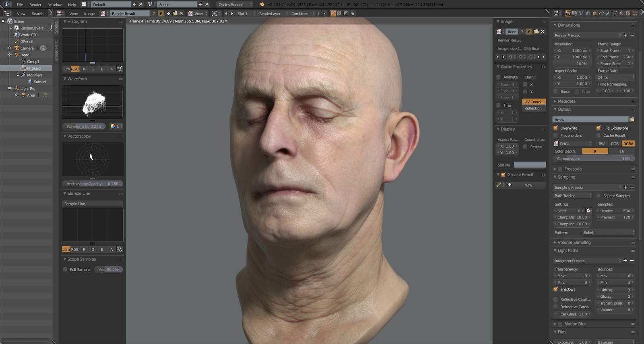Open the /tmp\ output folder browser icon
644x344 pixels.
point(632,119)
